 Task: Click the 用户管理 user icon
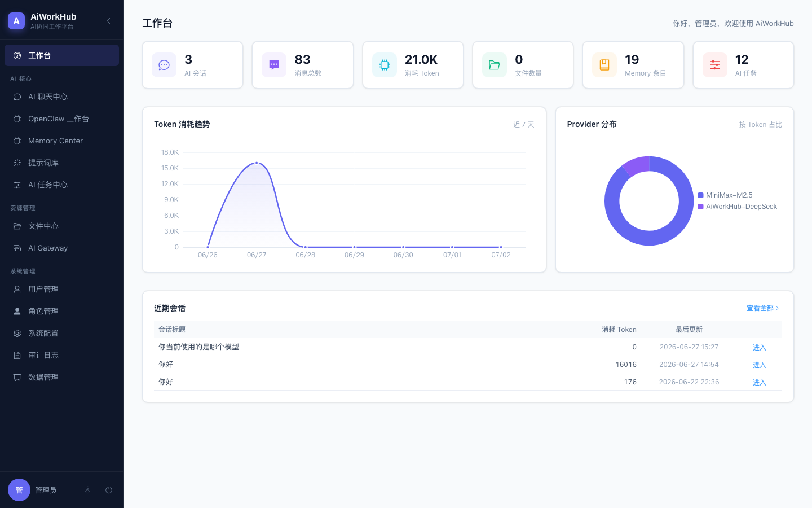point(17,289)
